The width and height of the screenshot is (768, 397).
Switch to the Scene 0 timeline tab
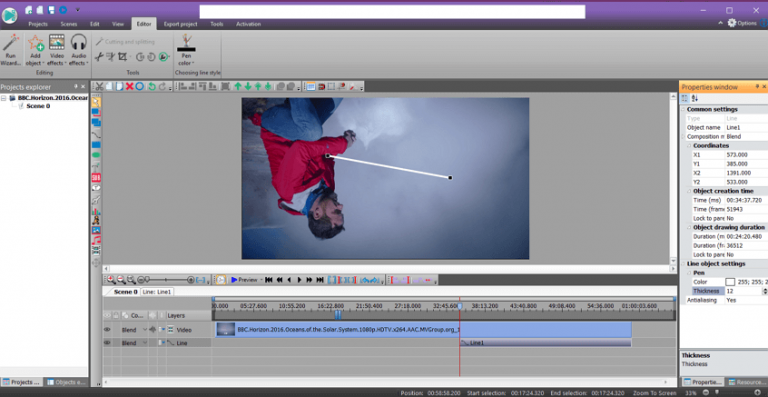(125, 292)
